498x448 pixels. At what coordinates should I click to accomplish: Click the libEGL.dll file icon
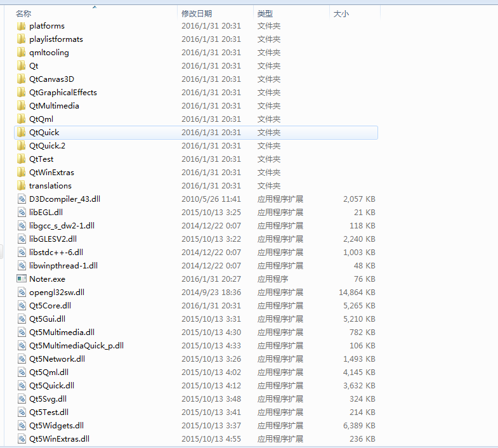pos(22,212)
